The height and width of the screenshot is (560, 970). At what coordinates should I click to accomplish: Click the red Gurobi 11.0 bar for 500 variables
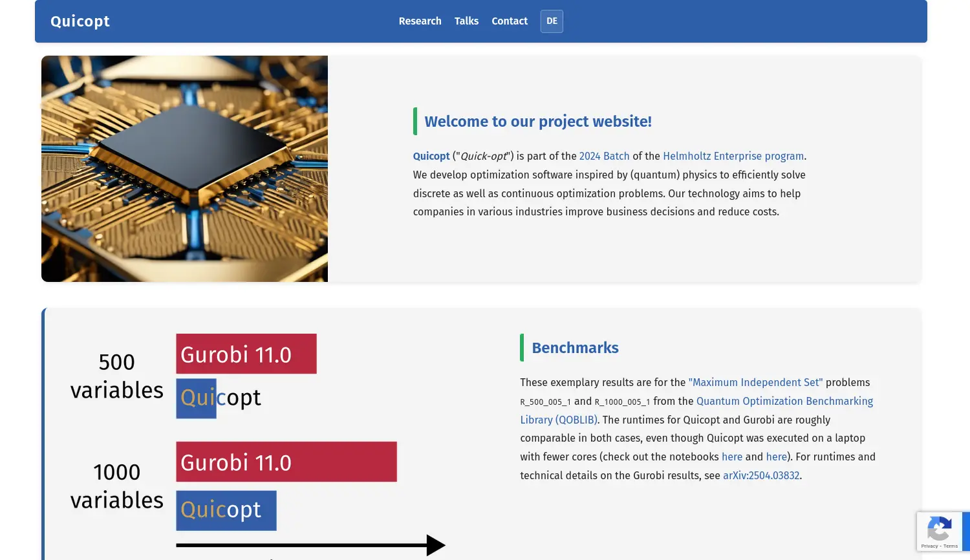pos(246,354)
